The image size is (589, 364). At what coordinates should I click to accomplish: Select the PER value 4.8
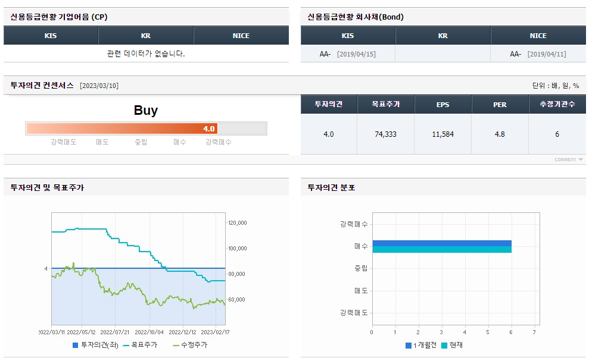coord(500,134)
